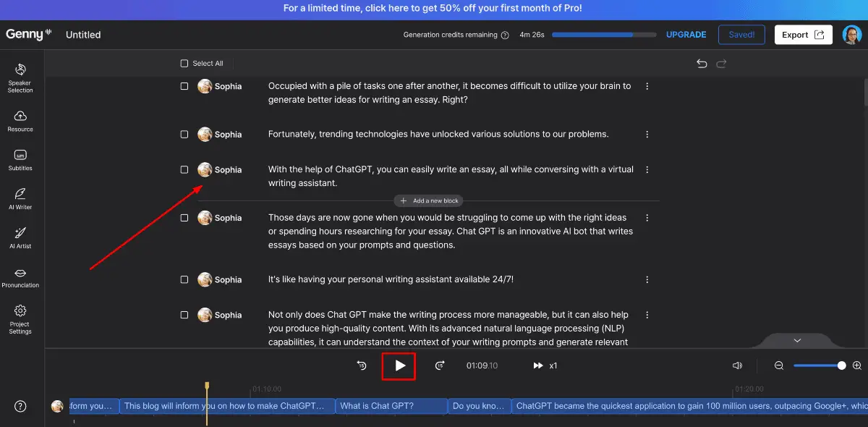Change speaker Sophia on 'Those days' block
Image resolution: width=868 pixels, height=427 pixels.
[220, 218]
